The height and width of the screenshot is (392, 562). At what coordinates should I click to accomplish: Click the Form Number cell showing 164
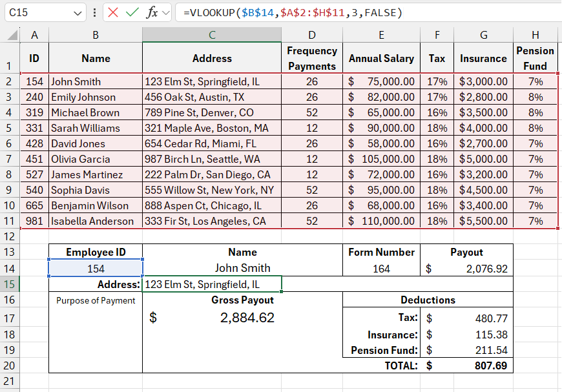(381, 269)
